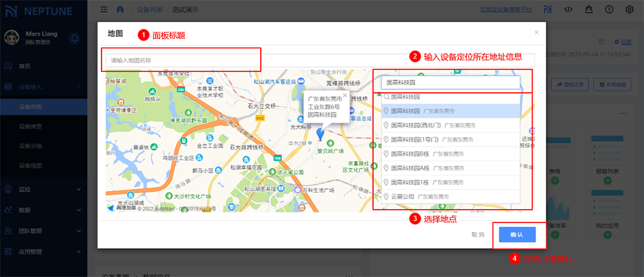Screen dimensions: 644x277
Task: Click the 团队管理 people icon in sidebar
Action: point(8,231)
